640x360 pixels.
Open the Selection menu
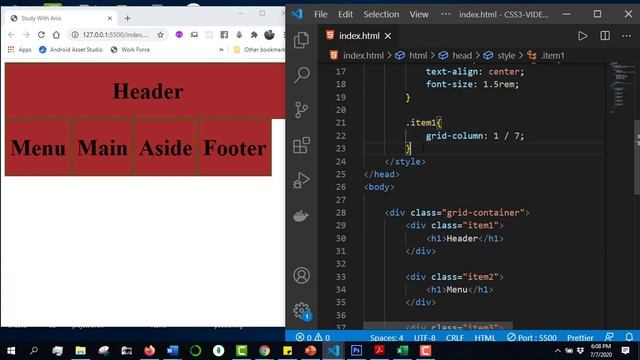coord(381,14)
